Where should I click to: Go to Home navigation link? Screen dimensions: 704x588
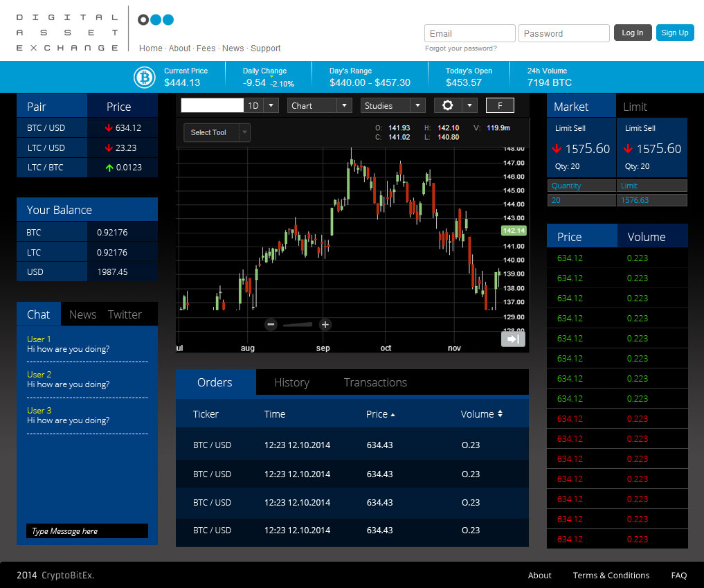pyautogui.click(x=150, y=48)
